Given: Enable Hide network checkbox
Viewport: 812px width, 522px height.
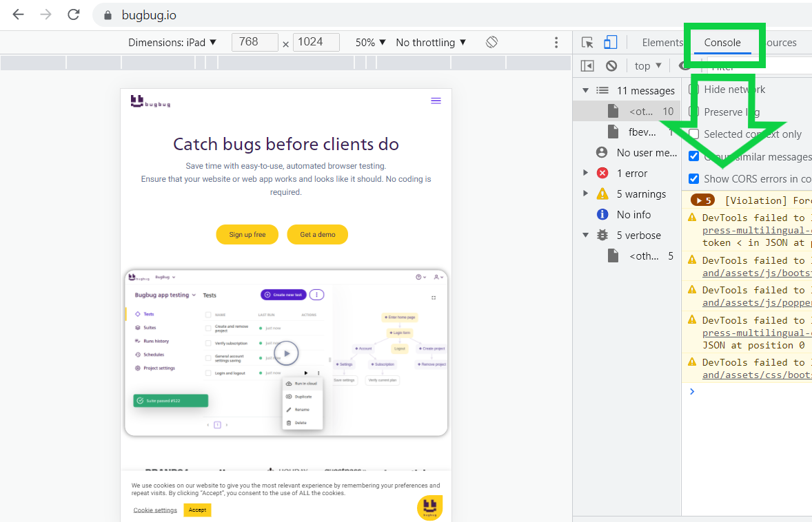Looking at the screenshot, I should pyautogui.click(x=694, y=90).
